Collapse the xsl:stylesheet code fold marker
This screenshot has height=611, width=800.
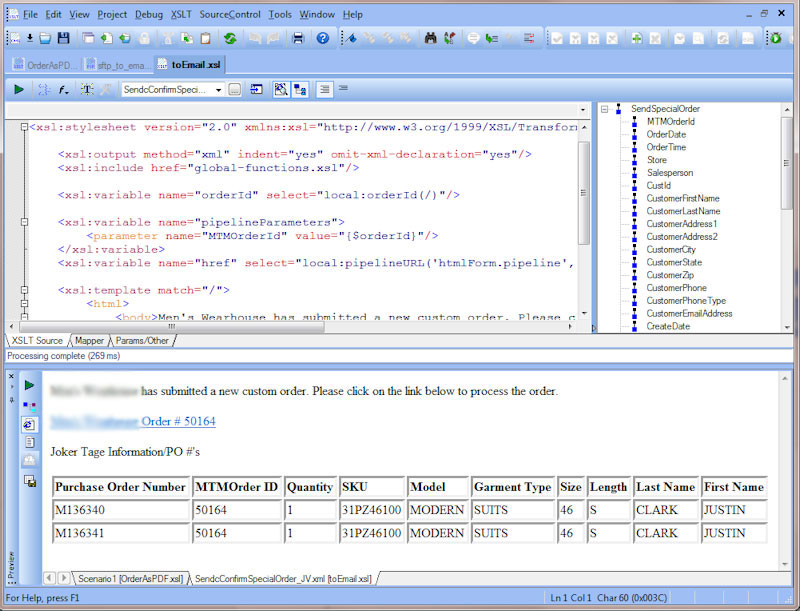(x=24, y=128)
